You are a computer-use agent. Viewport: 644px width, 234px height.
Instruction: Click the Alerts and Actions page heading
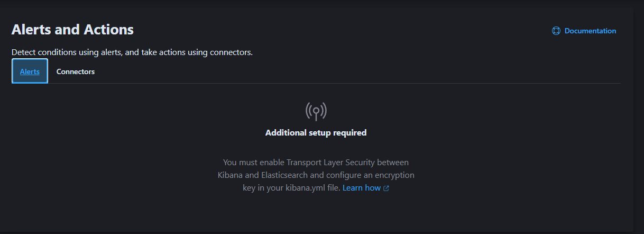[72, 29]
